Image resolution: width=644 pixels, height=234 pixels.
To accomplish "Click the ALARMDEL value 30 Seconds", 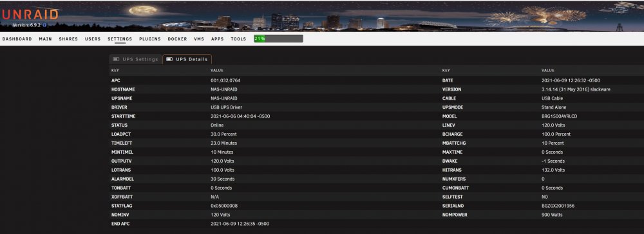I will [223, 179].
